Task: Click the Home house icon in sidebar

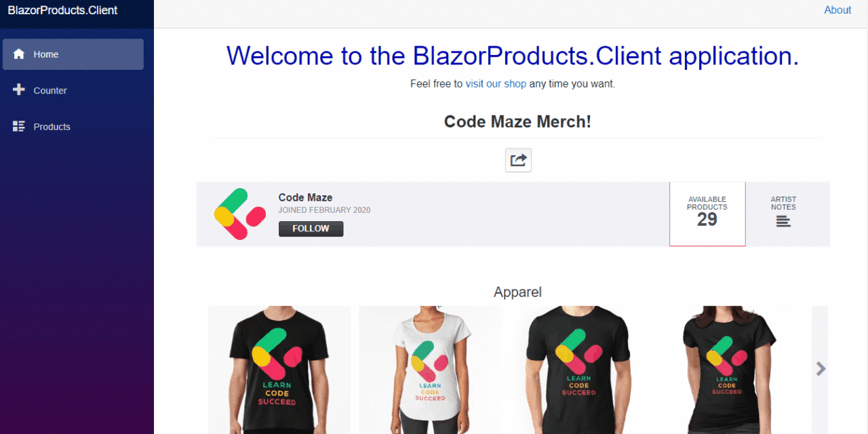Action: 19,54
